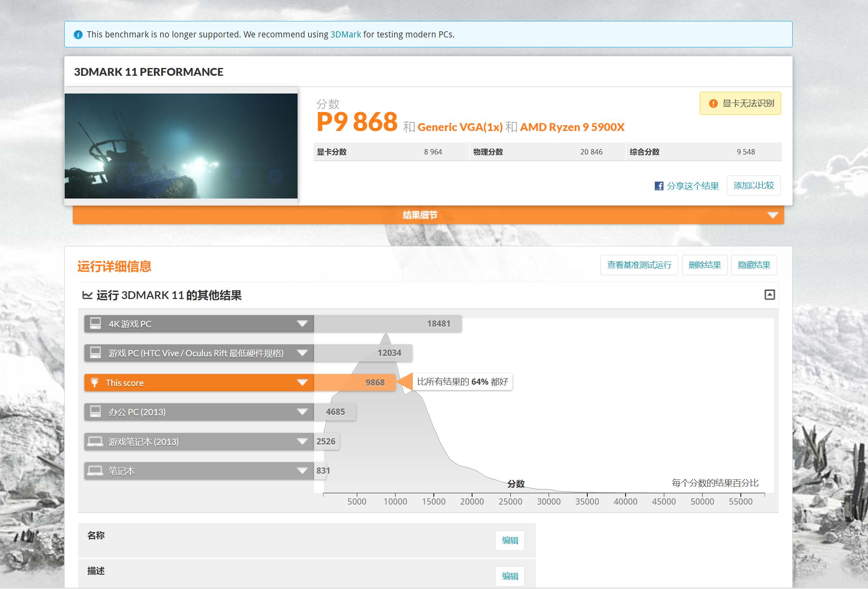
Task: Click the laptop icon beside 游戏笔记本 (2013)
Action: [x=95, y=442]
